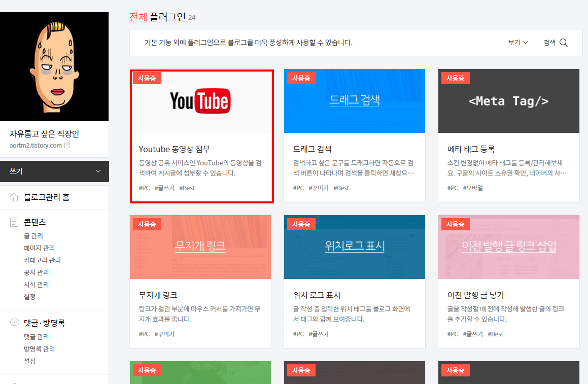Viewport: 588px width, 384px height.
Task: Select the 콘텐츠 section heading
Action: (35, 222)
